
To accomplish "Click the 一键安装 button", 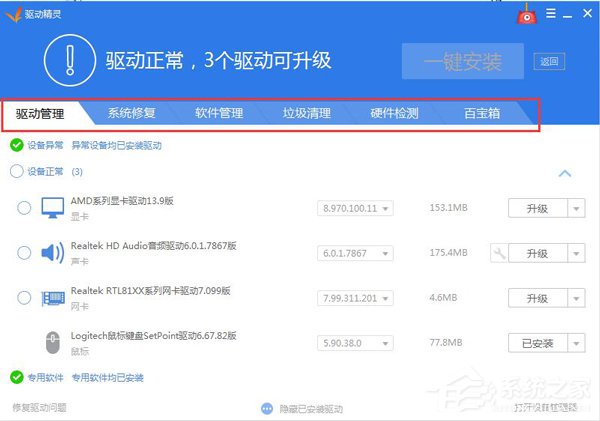I will [463, 62].
